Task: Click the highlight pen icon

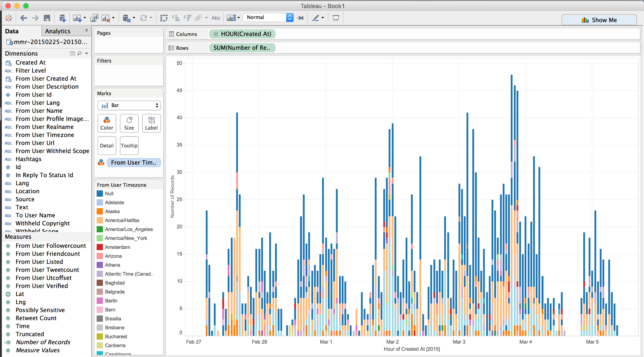Action: [x=316, y=18]
